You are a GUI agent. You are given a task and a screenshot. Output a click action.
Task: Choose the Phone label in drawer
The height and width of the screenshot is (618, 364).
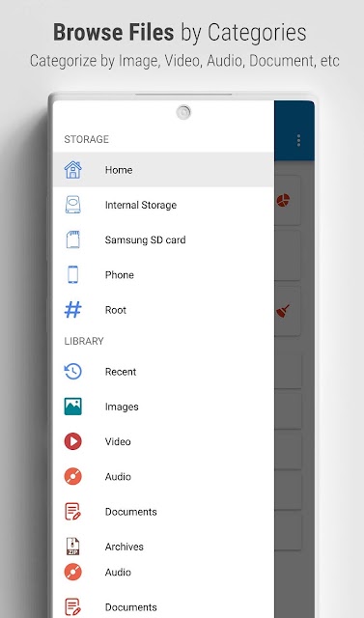pyautogui.click(x=120, y=274)
